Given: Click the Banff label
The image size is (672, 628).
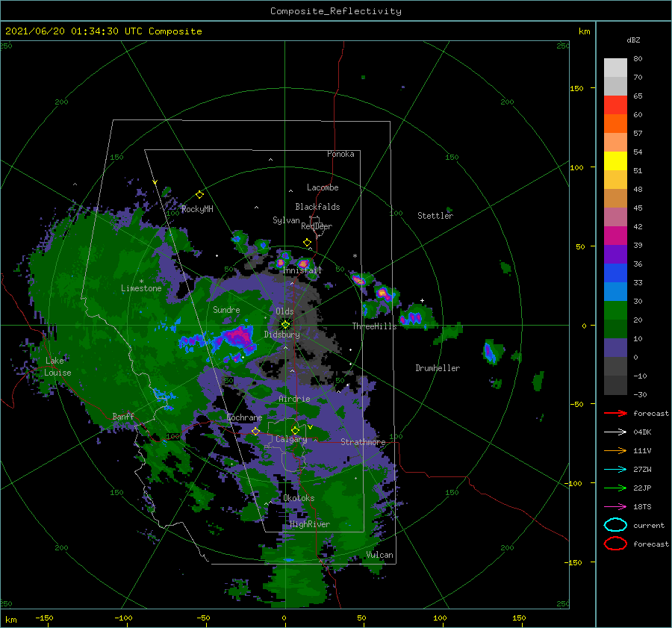Looking at the screenshot, I should 123,416.
